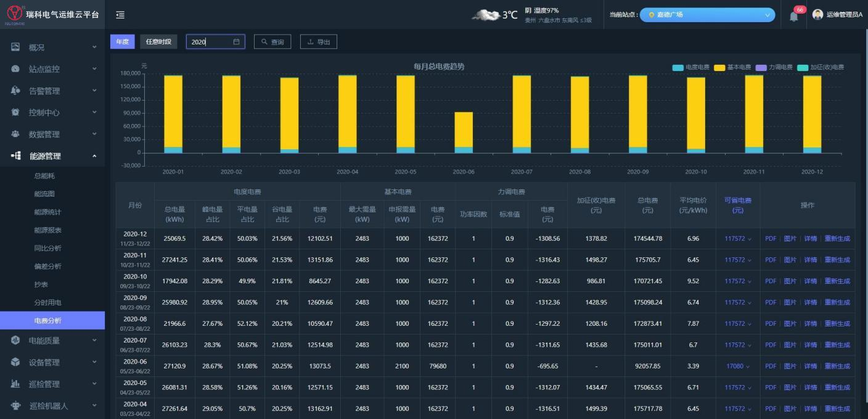Viewport: 868px width, 419px height.
Task: Click the 巡检机器人 robot icon
Action: click(15, 405)
